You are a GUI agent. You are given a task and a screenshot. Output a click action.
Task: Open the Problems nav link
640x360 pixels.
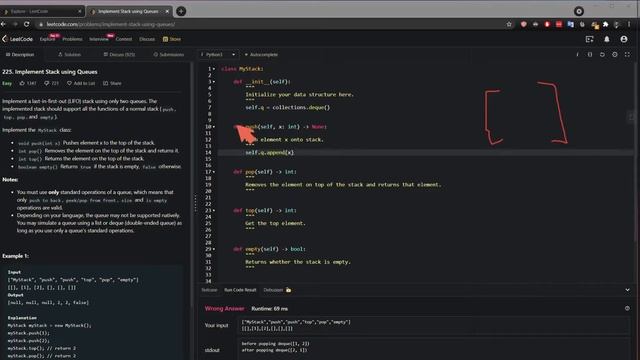72,39
